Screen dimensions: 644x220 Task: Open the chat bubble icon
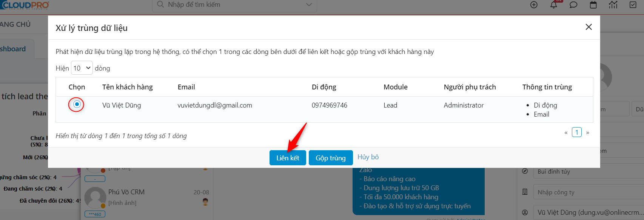(573, 5)
